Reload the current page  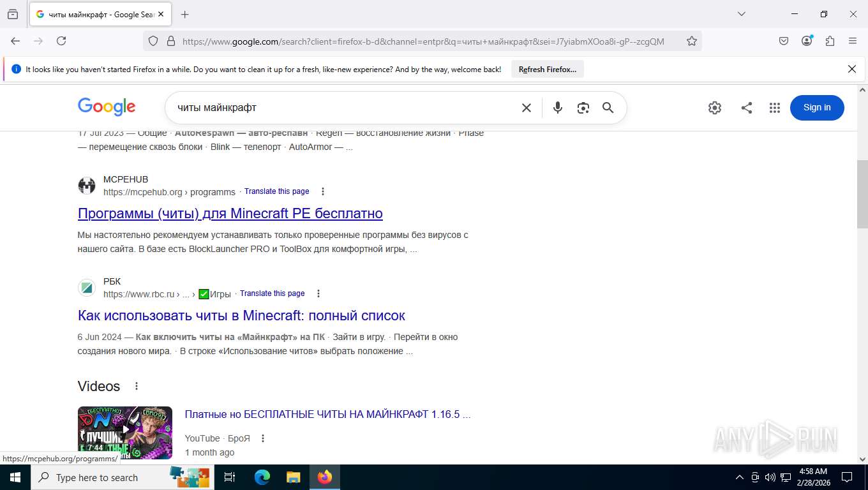61,41
